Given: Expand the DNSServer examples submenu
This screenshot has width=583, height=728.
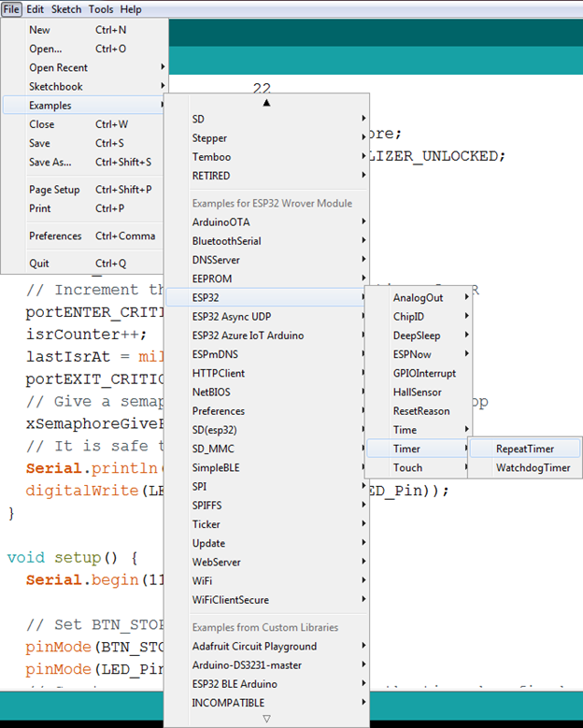Looking at the screenshot, I should [x=266, y=260].
